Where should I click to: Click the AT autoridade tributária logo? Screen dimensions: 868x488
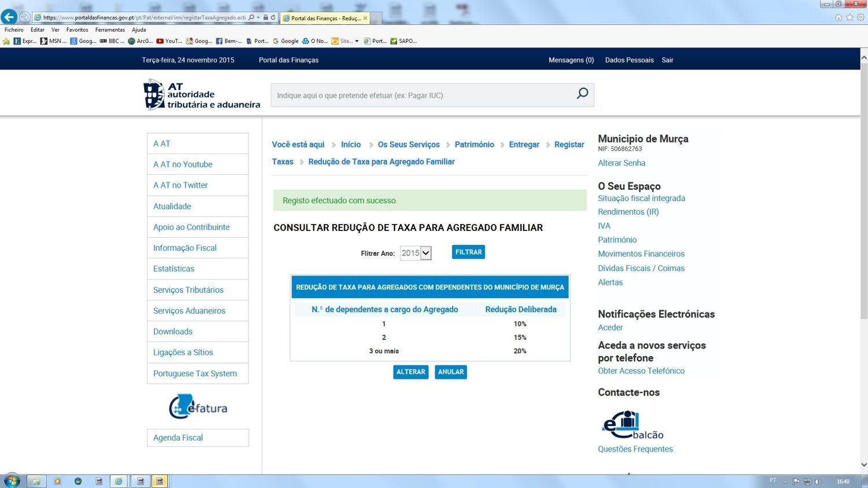point(201,95)
